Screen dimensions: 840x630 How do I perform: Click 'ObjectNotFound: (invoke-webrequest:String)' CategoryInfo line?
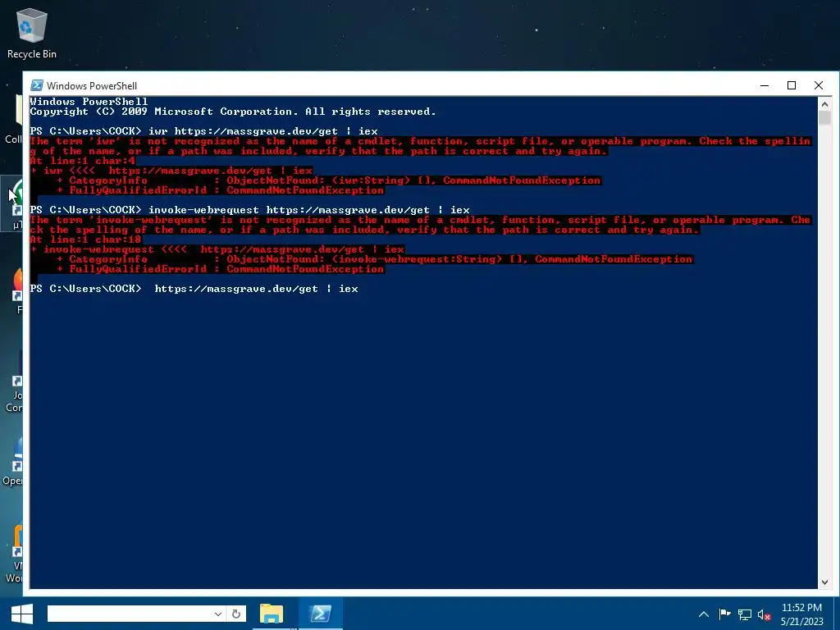375,259
